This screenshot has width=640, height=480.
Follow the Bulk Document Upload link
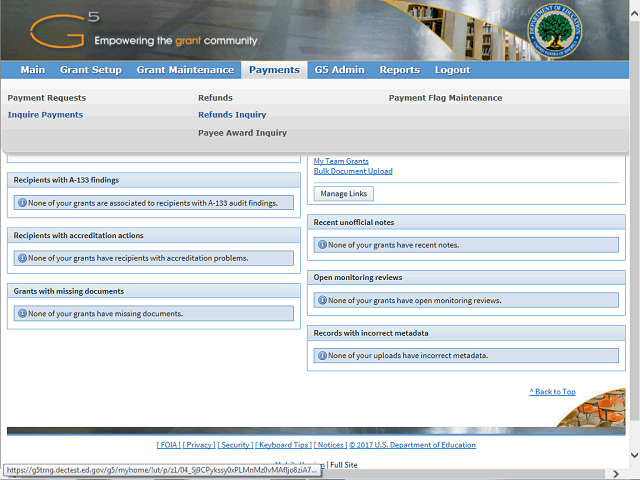pyautogui.click(x=353, y=171)
